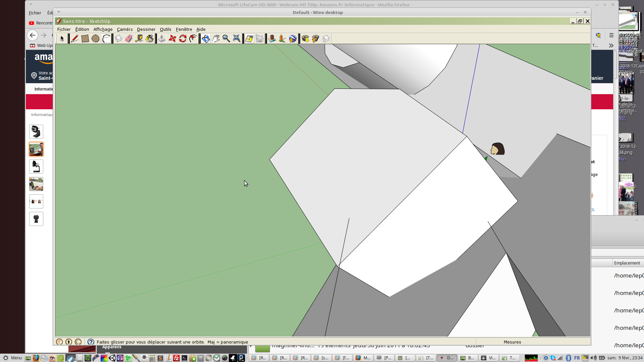Toggle the Bluetooth tray icon
The height and width of the screenshot is (362, 644).
[568, 358]
